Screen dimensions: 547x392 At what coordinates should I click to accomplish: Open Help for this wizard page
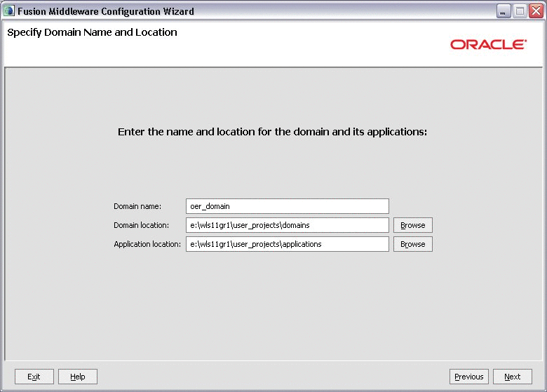77,377
